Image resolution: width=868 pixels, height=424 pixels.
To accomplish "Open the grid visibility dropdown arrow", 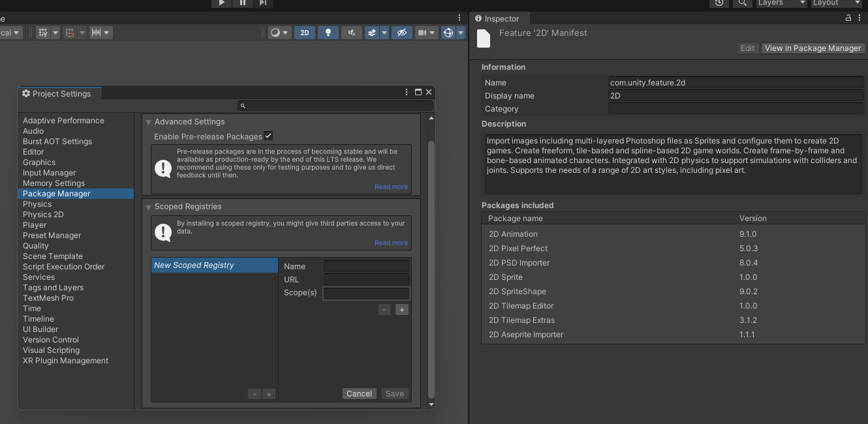I will point(55,33).
